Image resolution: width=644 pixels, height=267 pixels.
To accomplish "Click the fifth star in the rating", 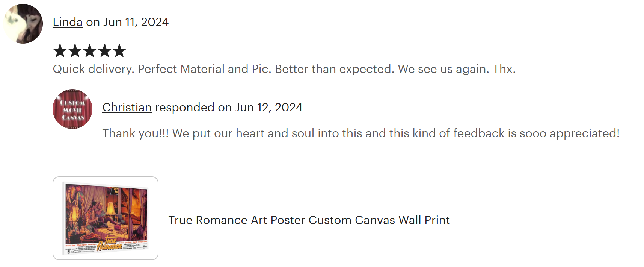I will coord(119,51).
